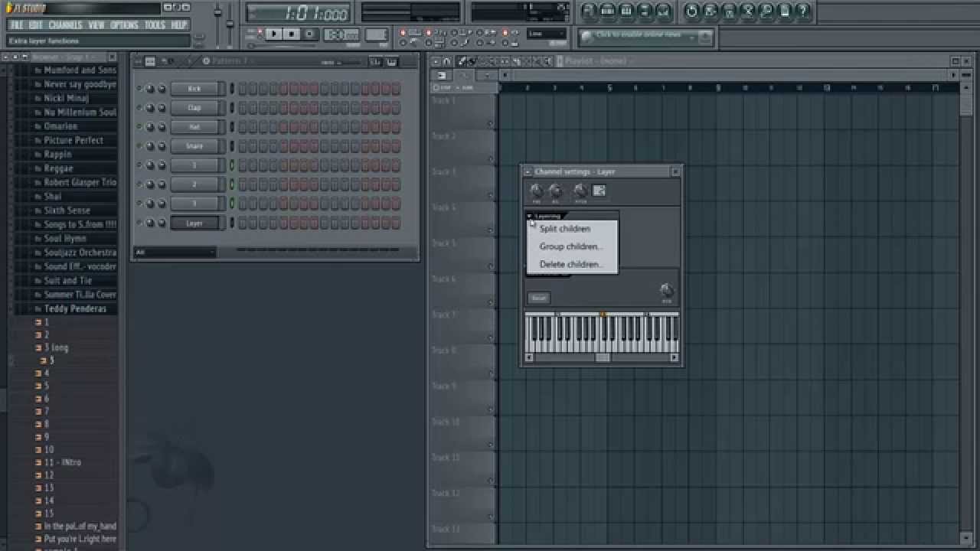Click the song position time display
Viewport: 980px width, 551px height.
(299, 13)
